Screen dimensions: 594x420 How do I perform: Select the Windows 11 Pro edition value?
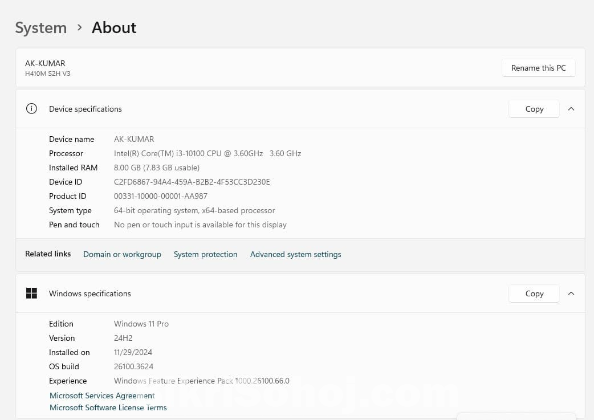coord(141,324)
